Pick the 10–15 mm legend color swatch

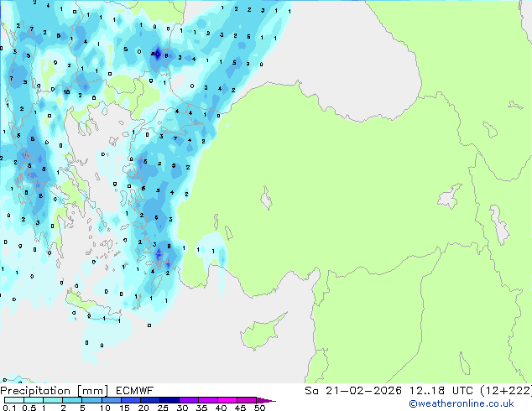coord(112,400)
